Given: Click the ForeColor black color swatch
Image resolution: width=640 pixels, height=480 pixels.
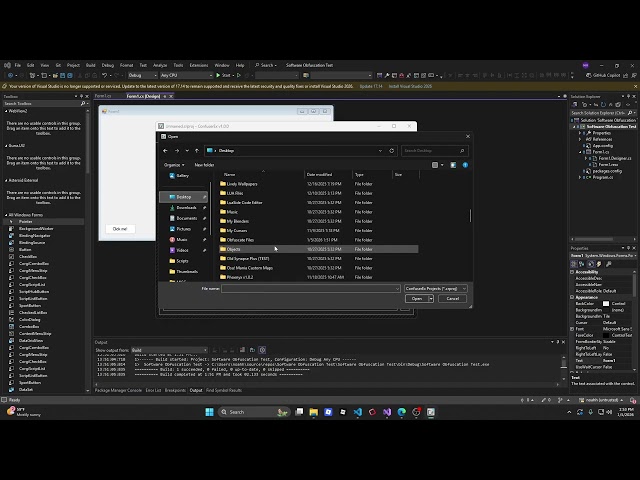Looking at the screenshot, I should (x=606, y=335).
